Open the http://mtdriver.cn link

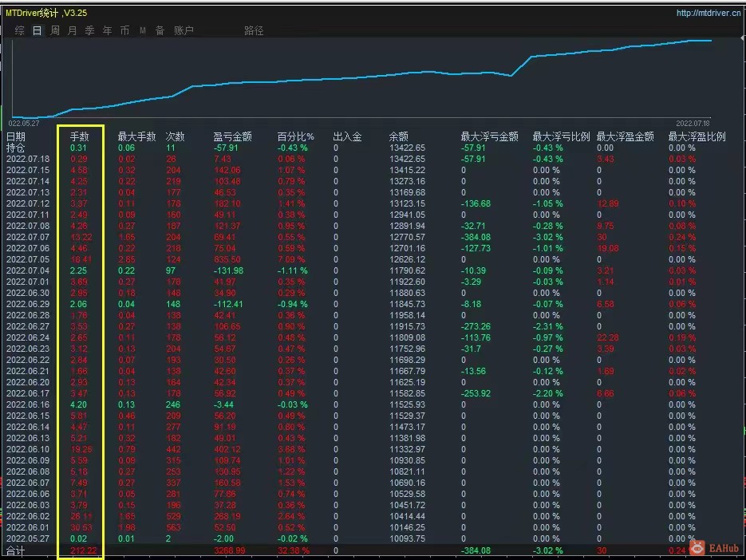tap(709, 13)
